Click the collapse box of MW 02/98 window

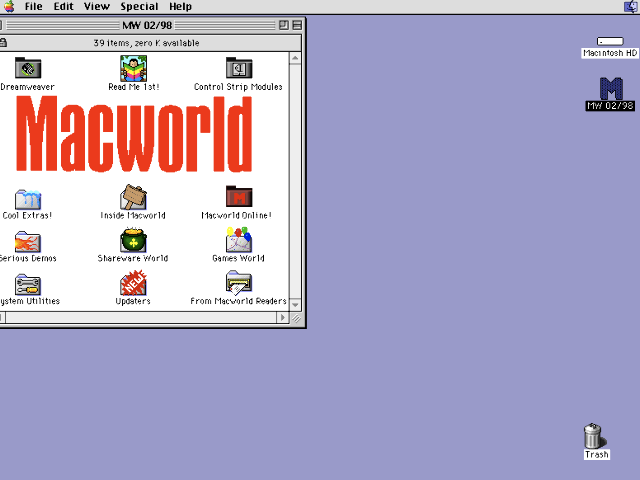pos(298,25)
